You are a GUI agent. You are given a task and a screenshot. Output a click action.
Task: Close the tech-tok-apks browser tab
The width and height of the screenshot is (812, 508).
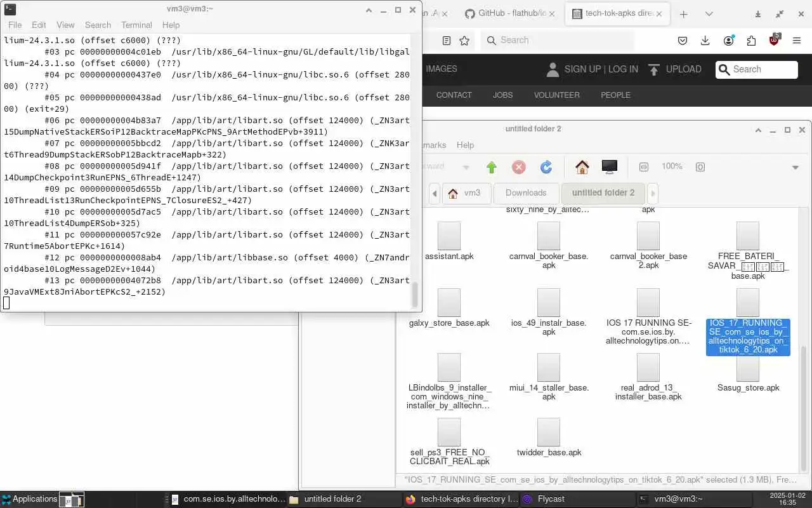(x=659, y=13)
